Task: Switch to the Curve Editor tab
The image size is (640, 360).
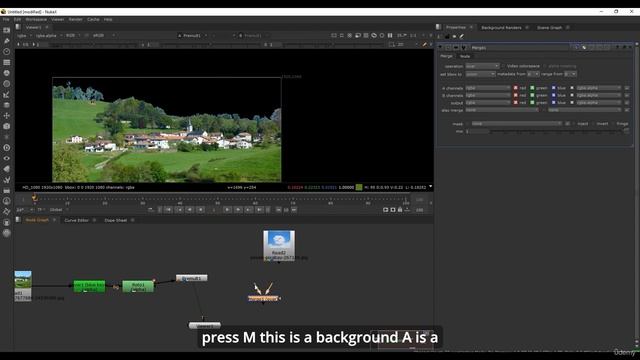Action: pos(76,220)
